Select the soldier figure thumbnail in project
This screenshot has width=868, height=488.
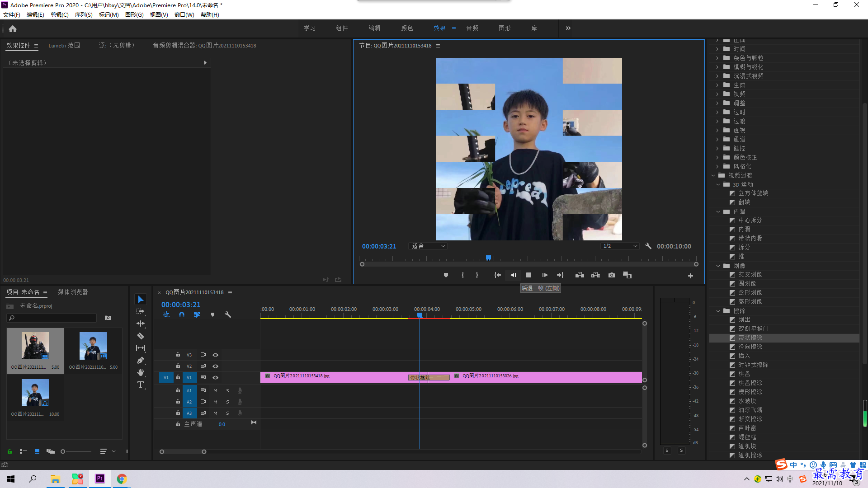click(35, 346)
